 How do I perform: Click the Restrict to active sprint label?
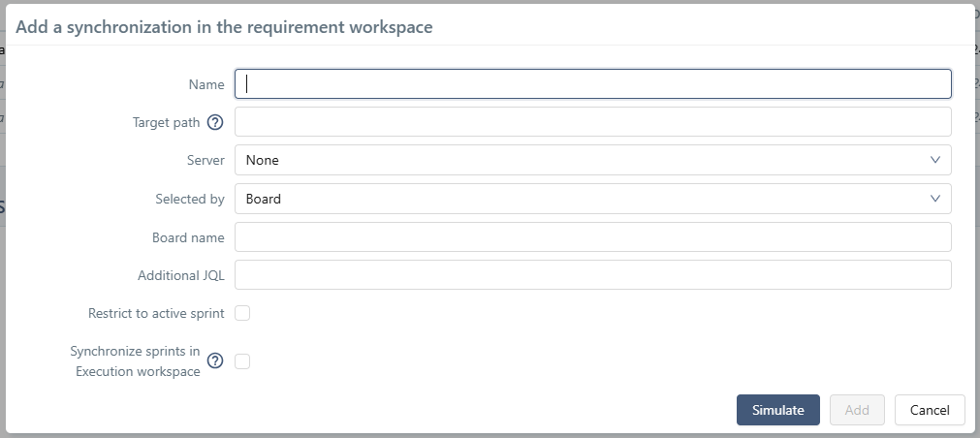click(156, 313)
